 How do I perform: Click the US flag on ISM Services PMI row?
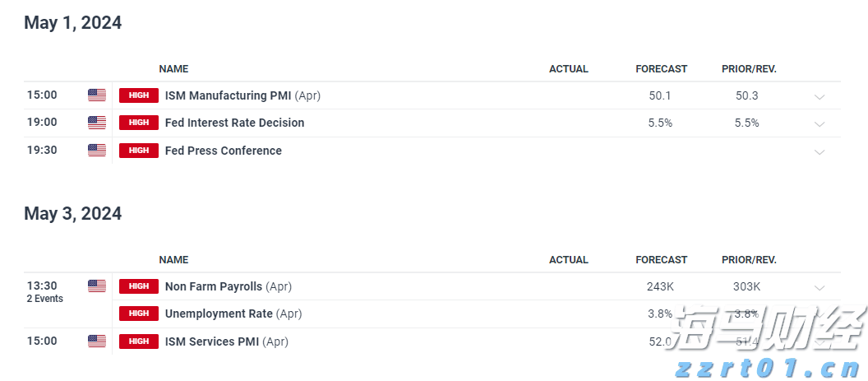pos(97,341)
